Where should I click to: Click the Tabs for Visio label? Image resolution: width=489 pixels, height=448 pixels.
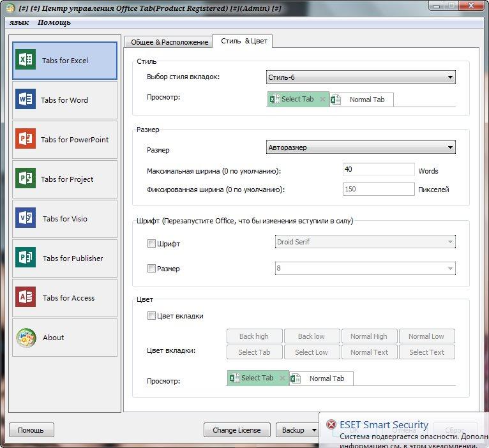[65, 218]
